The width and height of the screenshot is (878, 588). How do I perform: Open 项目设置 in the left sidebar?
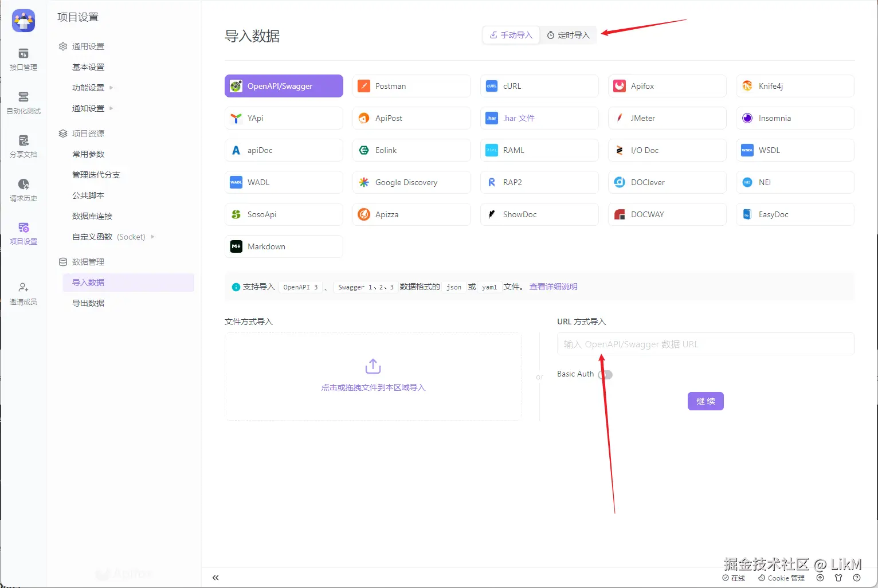tap(23, 234)
